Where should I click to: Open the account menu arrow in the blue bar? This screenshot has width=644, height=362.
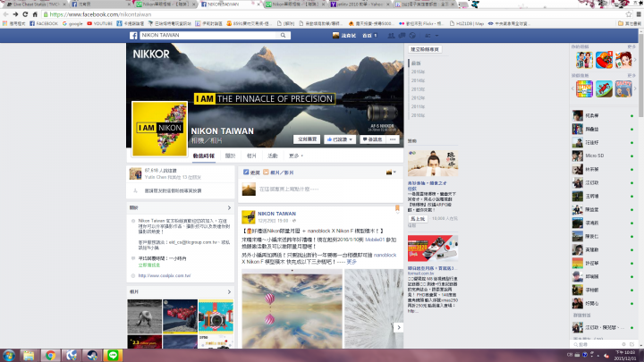436,36
